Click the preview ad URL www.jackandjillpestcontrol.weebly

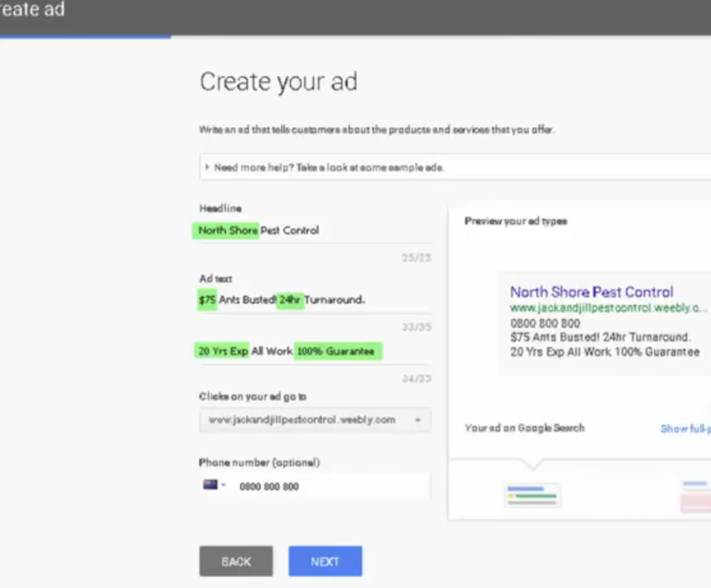(608, 308)
